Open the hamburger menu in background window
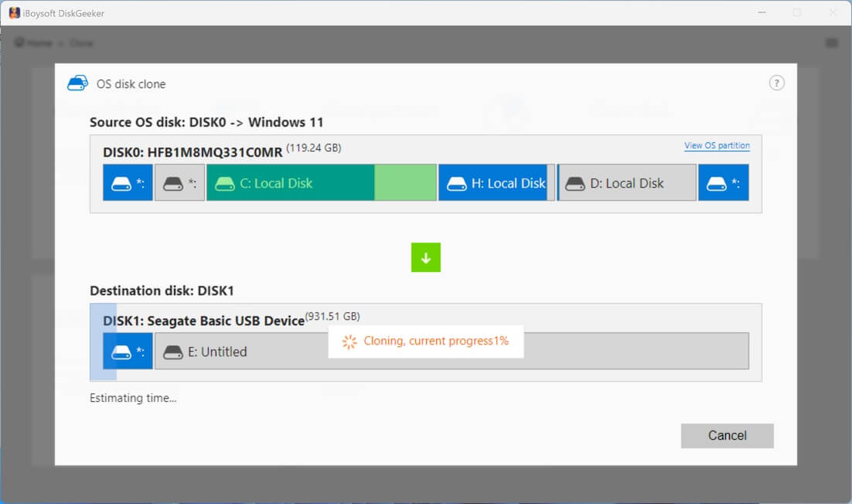The height and width of the screenshot is (504, 852). tap(831, 43)
